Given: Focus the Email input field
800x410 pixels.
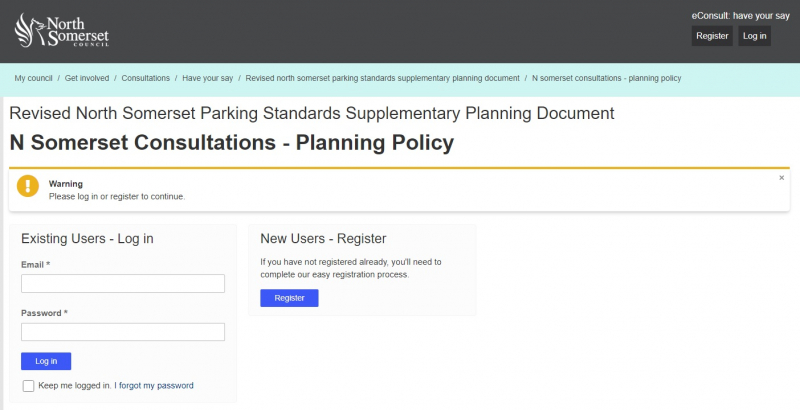Looking at the screenshot, I should point(123,284).
